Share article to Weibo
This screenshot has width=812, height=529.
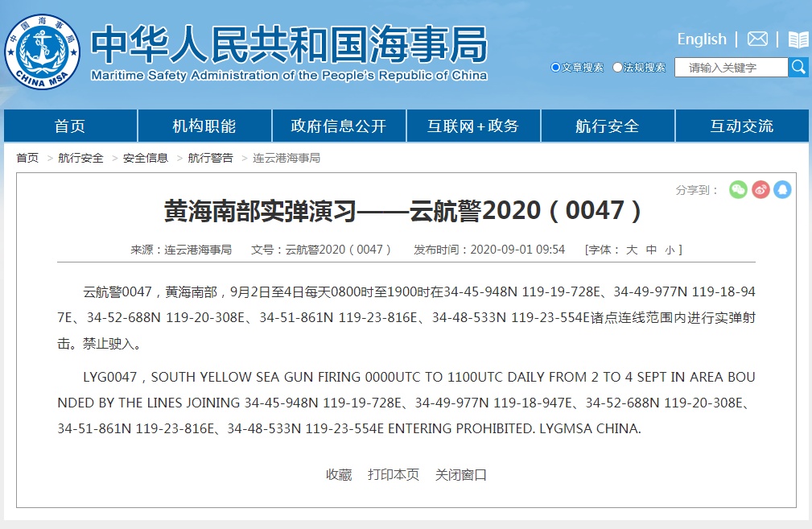tap(760, 189)
